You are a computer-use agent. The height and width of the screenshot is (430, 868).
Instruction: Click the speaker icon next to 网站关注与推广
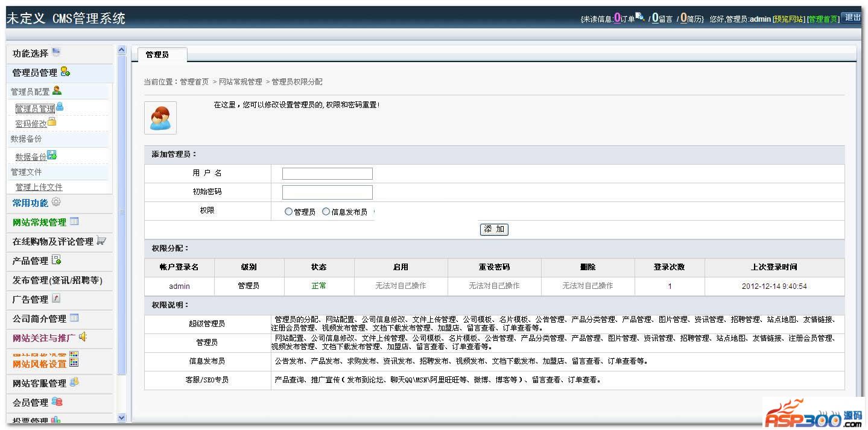click(x=83, y=337)
